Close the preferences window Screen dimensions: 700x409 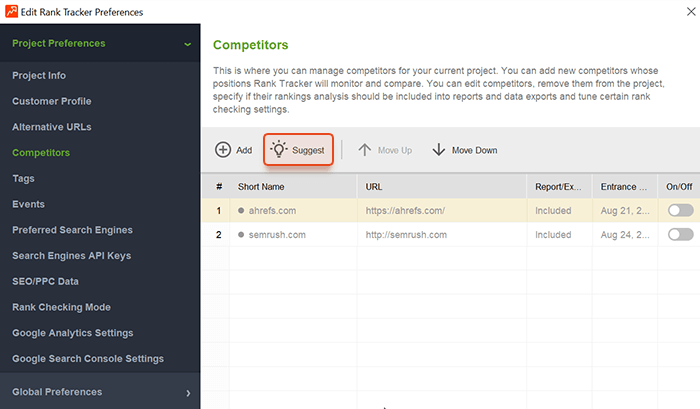691,12
